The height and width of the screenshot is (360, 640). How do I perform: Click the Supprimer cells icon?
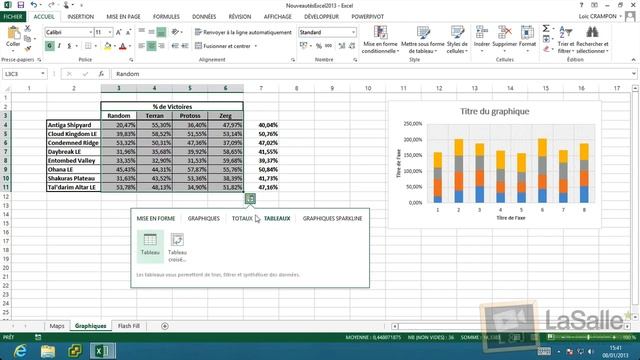click(x=504, y=33)
